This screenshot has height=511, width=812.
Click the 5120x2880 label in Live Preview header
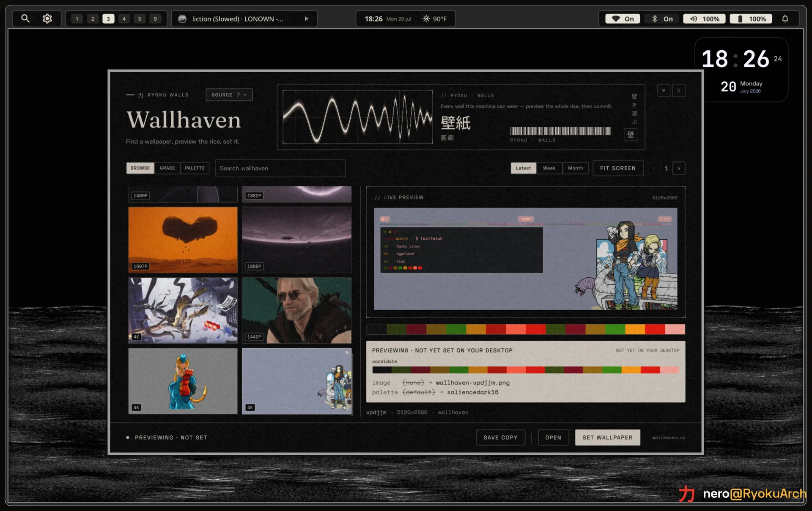pyautogui.click(x=665, y=197)
